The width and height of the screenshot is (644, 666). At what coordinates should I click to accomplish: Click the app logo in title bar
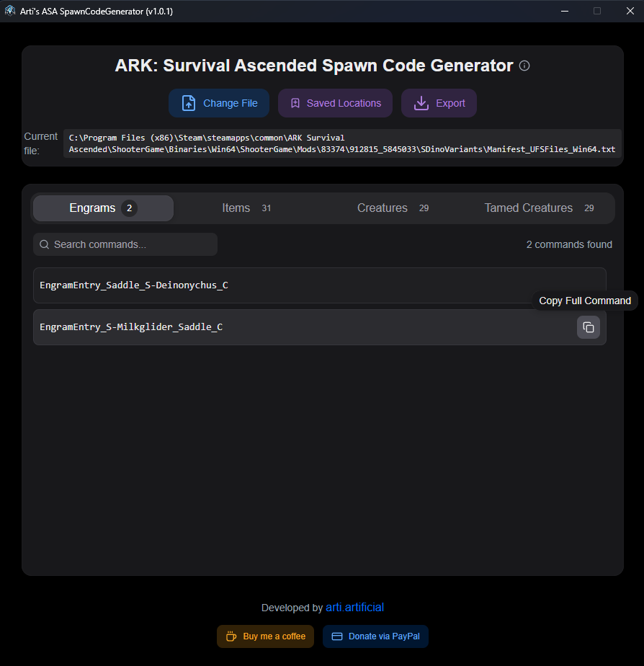10,11
